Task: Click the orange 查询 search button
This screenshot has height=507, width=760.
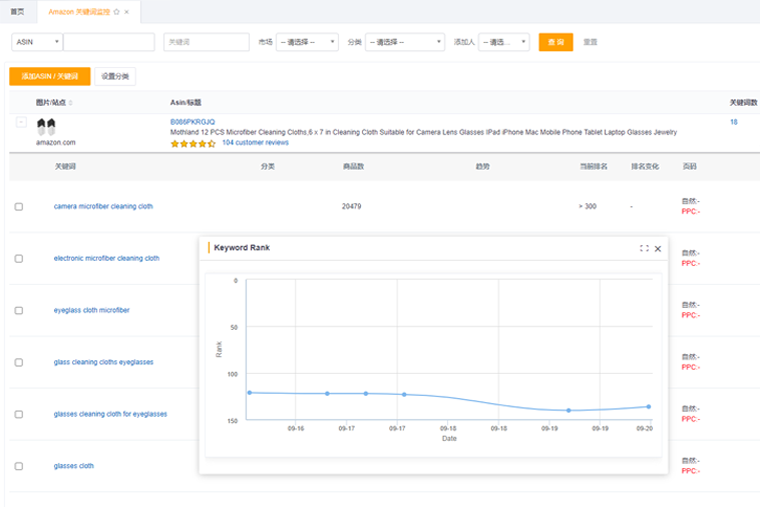Action: (x=555, y=42)
